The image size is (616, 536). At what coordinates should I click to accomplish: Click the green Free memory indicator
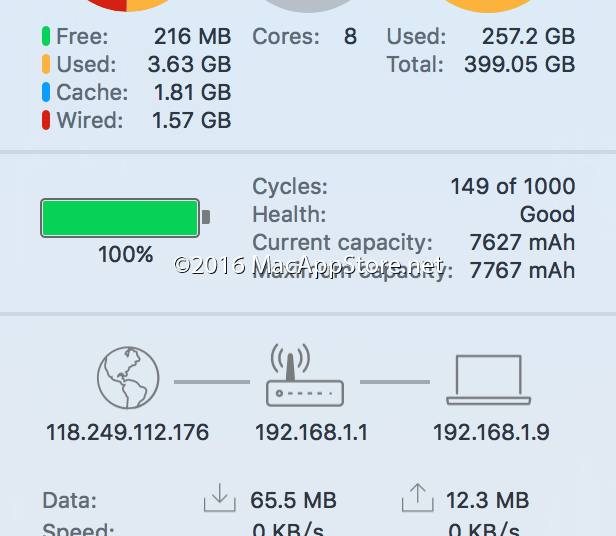tap(46, 37)
